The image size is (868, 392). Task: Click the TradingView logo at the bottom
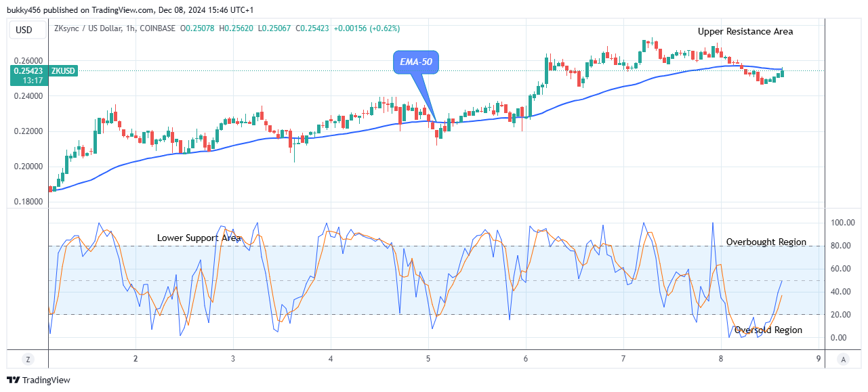[x=38, y=380]
